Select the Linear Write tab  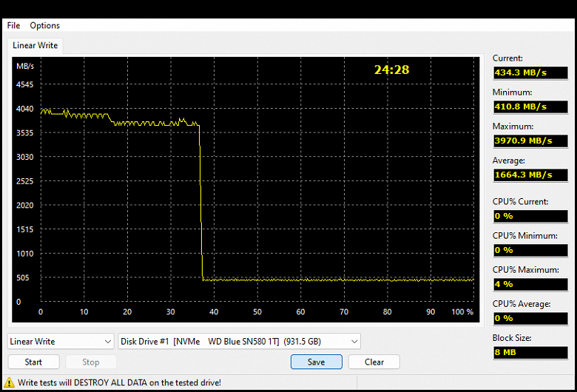(35, 45)
